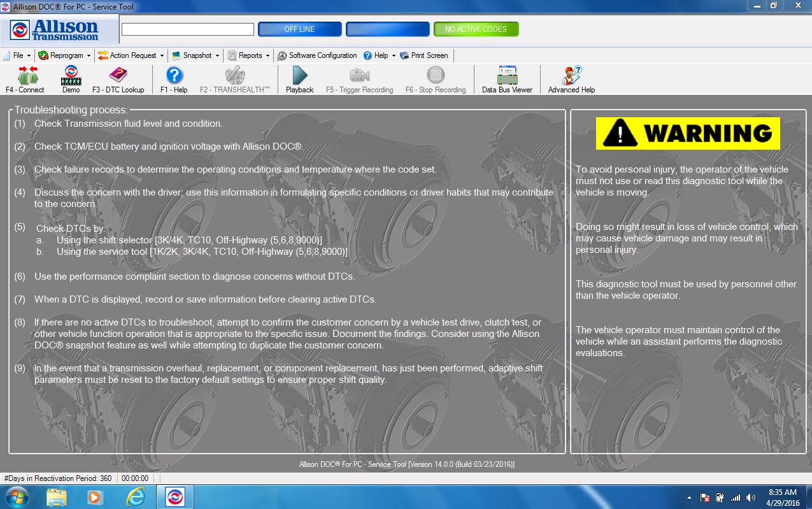
Task: Click the Print Screen camera icon
Action: [x=404, y=55]
